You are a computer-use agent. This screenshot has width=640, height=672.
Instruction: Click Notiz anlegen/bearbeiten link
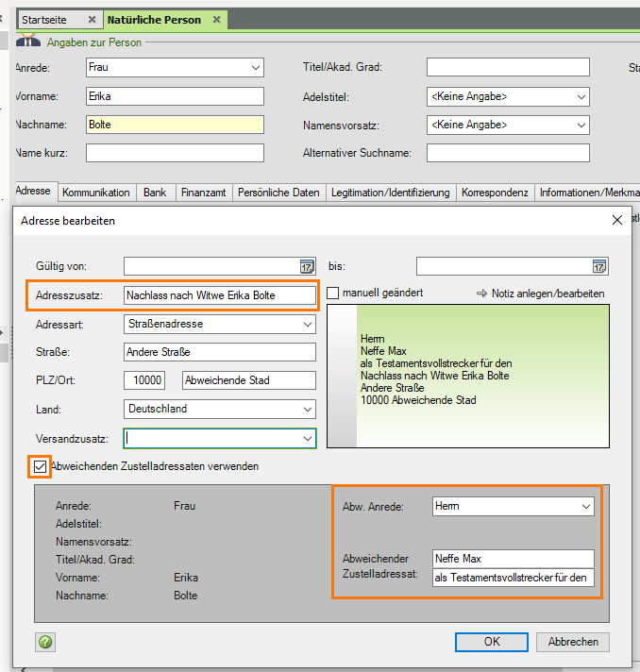point(541,294)
